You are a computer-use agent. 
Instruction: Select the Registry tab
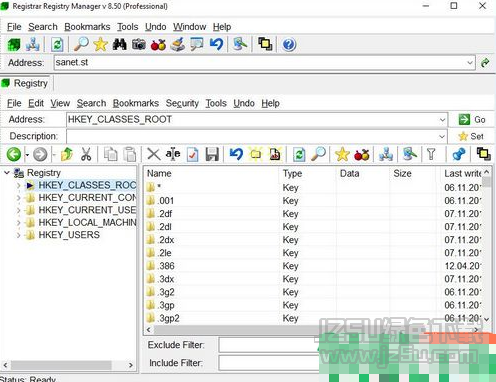pyautogui.click(x=25, y=83)
